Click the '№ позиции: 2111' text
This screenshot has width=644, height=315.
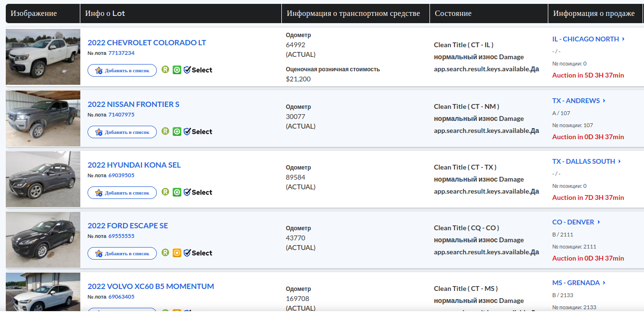coord(574,247)
